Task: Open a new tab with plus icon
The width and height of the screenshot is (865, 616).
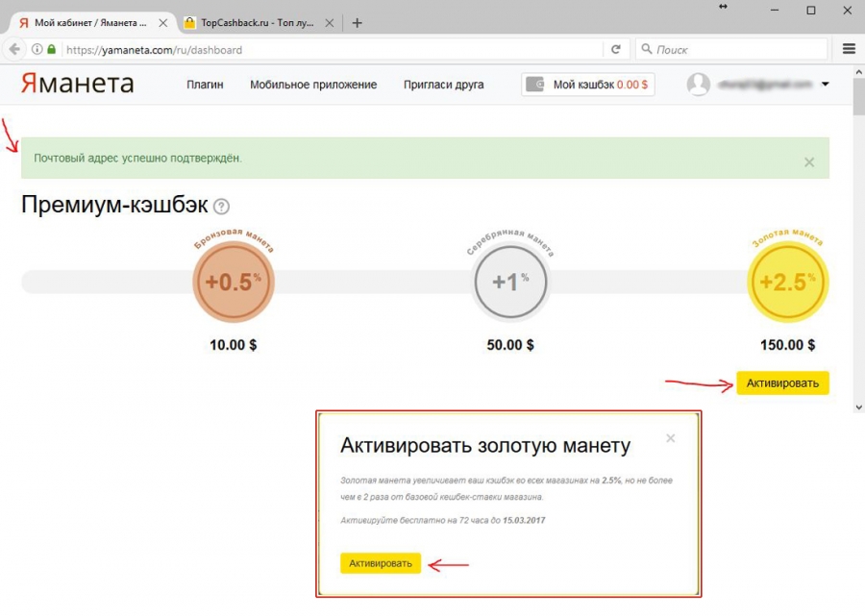Action: click(357, 23)
